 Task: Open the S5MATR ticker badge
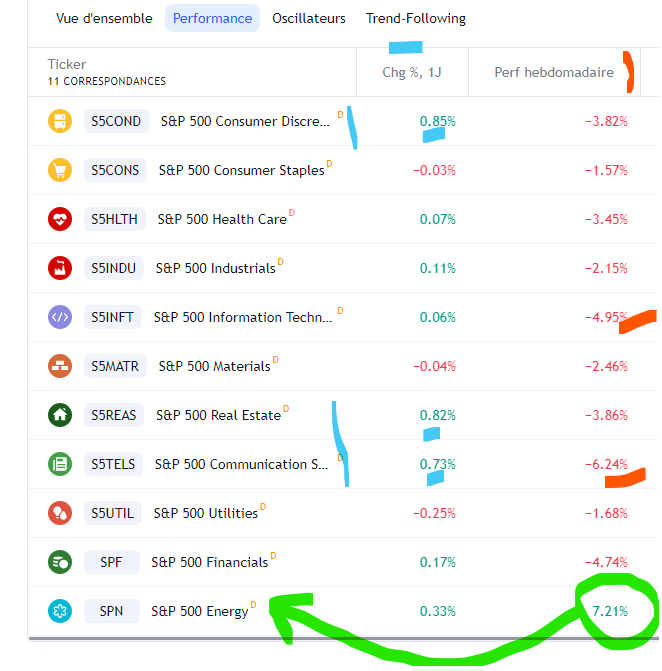point(115,366)
